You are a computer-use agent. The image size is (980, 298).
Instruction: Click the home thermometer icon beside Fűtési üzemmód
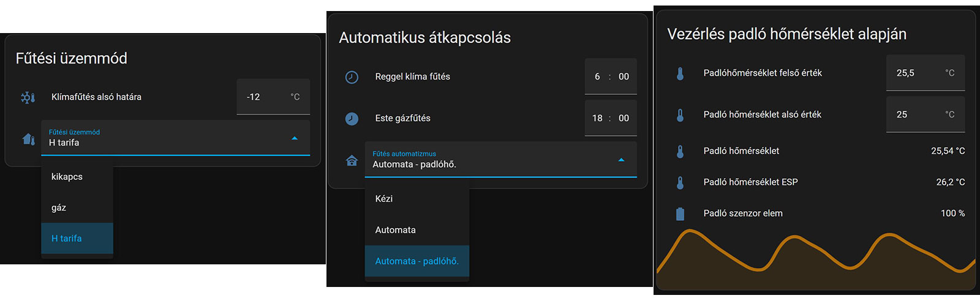29,139
